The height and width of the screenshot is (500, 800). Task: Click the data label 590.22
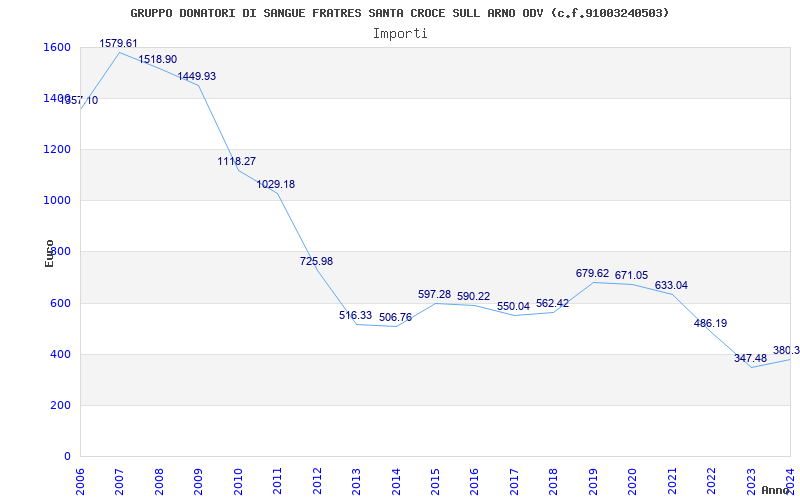473,296
